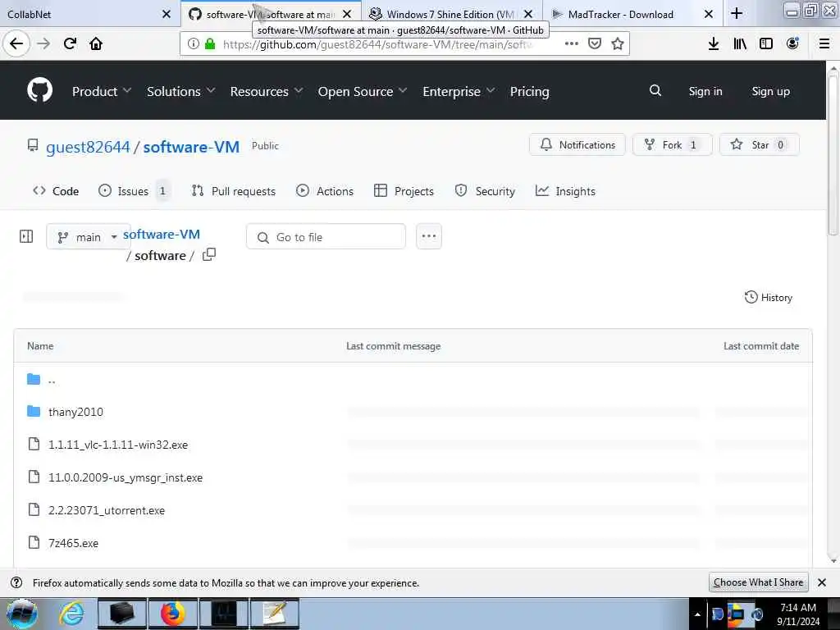Expand the Open Source menu

coord(362,92)
